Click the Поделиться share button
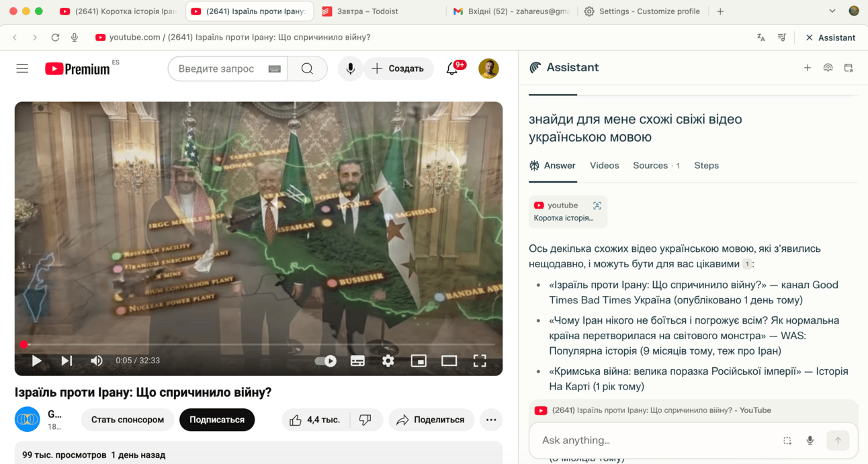868x464 pixels. 431,420
